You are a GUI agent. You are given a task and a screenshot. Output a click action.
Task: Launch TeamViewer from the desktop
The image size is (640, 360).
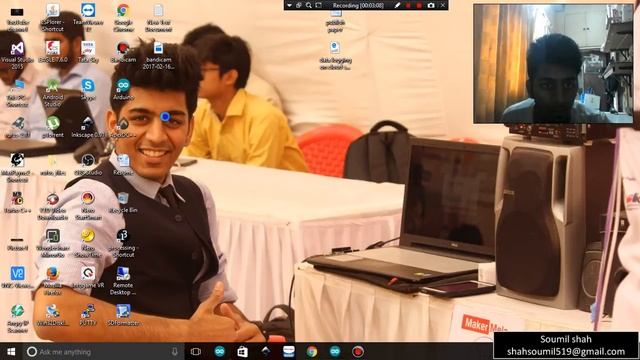click(88, 18)
